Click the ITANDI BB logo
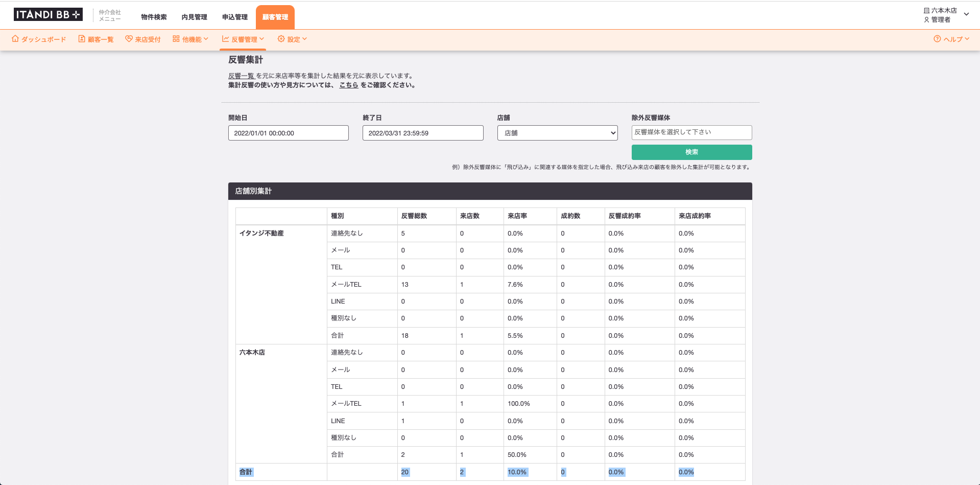This screenshot has width=980, height=485. tap(48, 15)
